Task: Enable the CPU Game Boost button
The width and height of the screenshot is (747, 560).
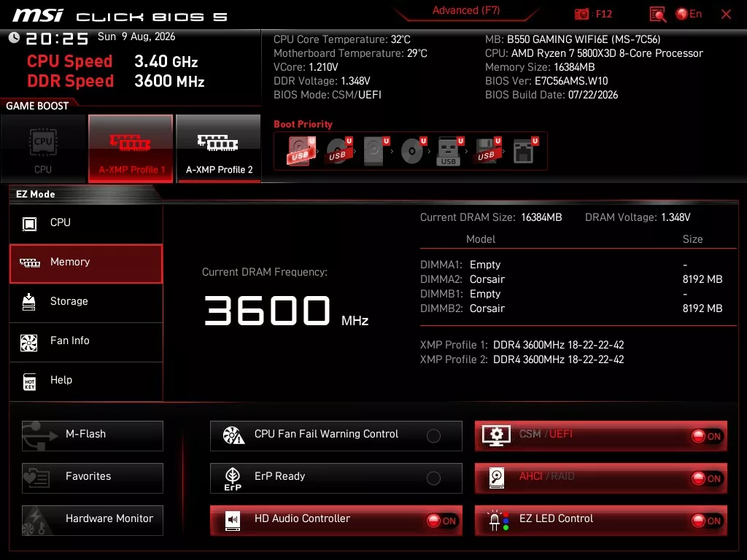Action: tap(43, 149)
